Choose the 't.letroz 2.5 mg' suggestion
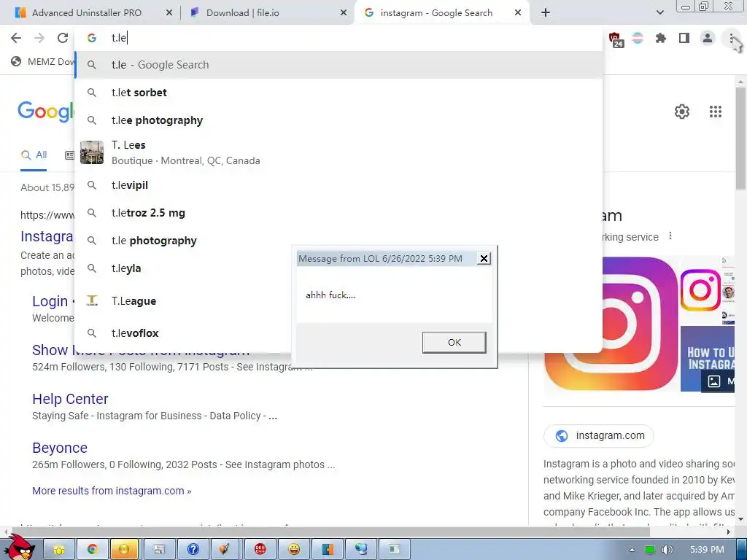Screen dimensions: 747x560 (338, 213)
